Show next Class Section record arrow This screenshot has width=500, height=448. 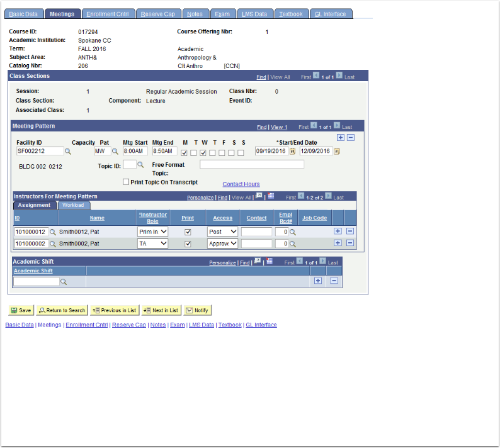click(x=339, y=76)
